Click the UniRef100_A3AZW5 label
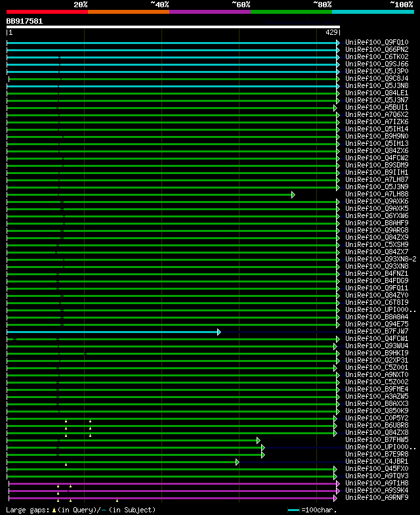The width and height of the screenshot is (420, 515). (x=377, y=397)
